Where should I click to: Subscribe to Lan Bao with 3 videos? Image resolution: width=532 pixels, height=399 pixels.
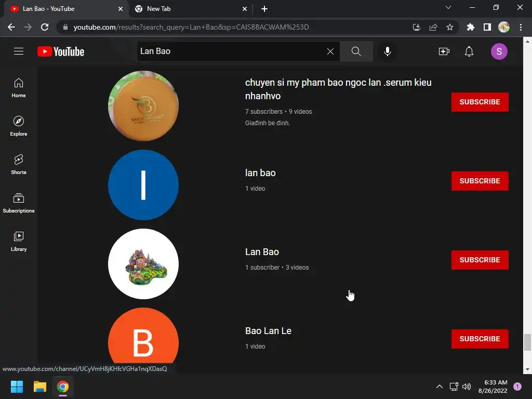(480, 260)
